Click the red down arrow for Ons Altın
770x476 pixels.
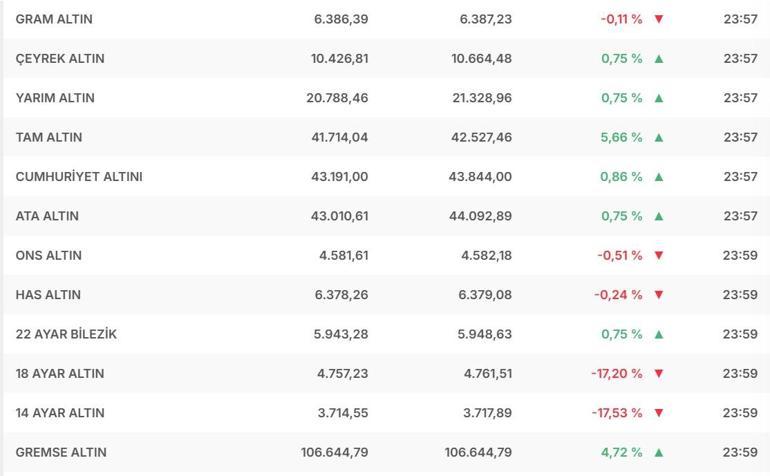click(659, 255)
